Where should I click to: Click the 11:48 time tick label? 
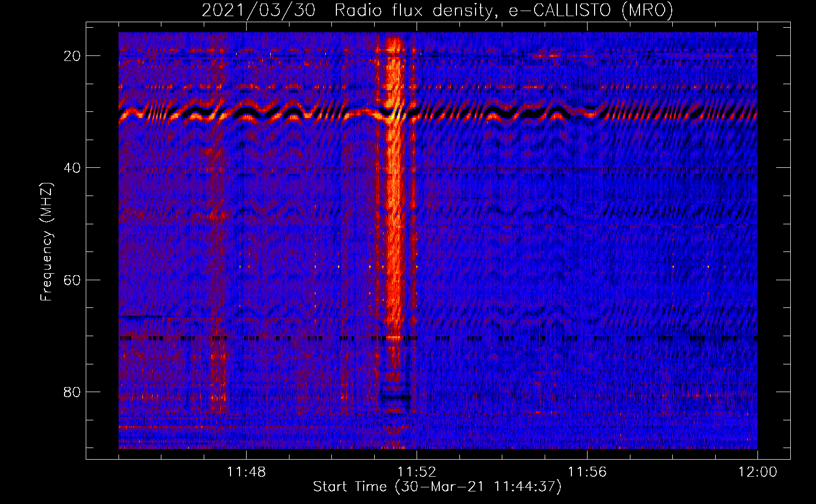coord(246,472)
